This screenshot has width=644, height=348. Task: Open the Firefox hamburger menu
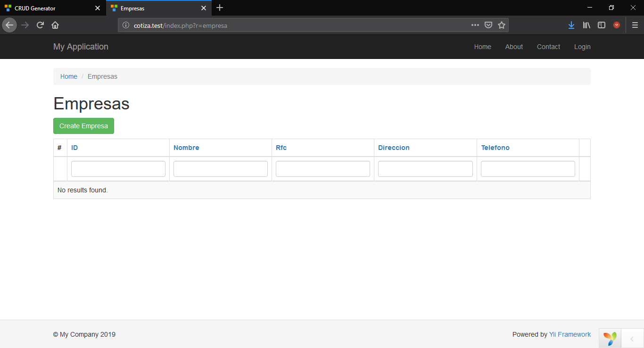point(635,25)
